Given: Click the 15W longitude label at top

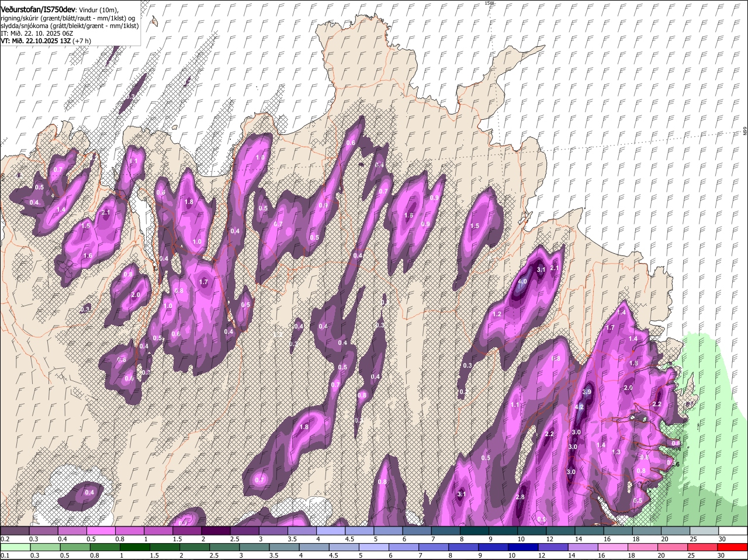Looking at the screenshot, I should (489, 3).
